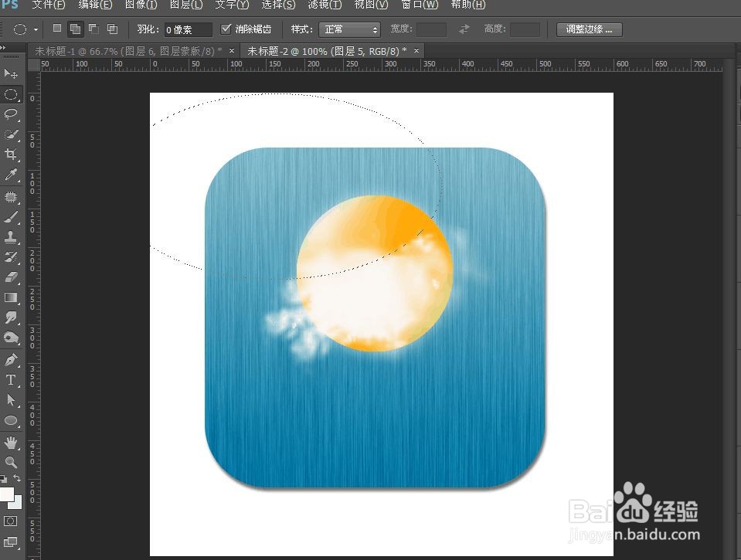Click the 宽度 width field

431,29
